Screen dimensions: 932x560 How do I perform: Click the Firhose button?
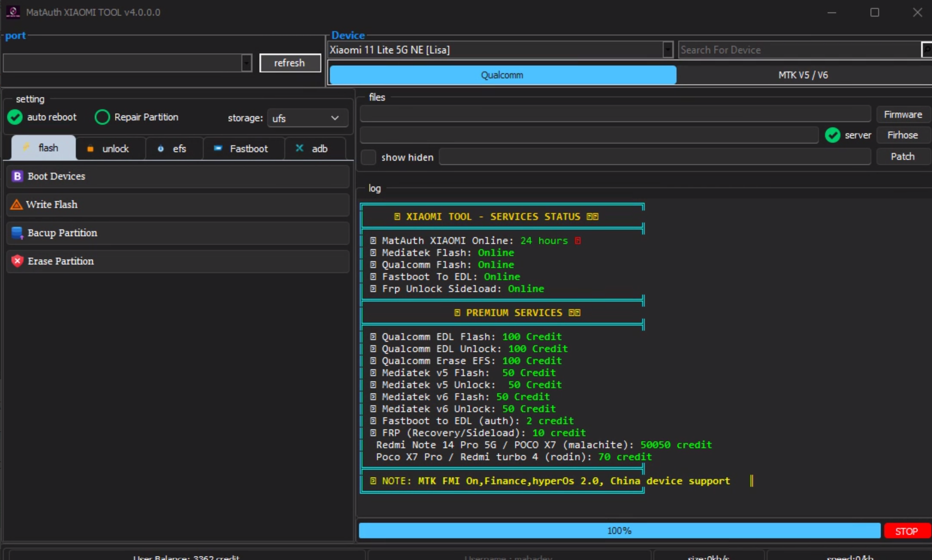tap(903, 135)
